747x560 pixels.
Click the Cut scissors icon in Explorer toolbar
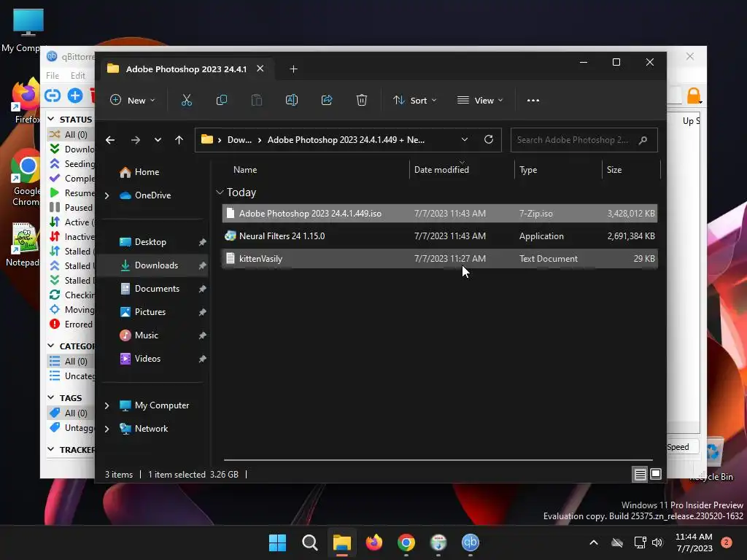pos(186,100)
